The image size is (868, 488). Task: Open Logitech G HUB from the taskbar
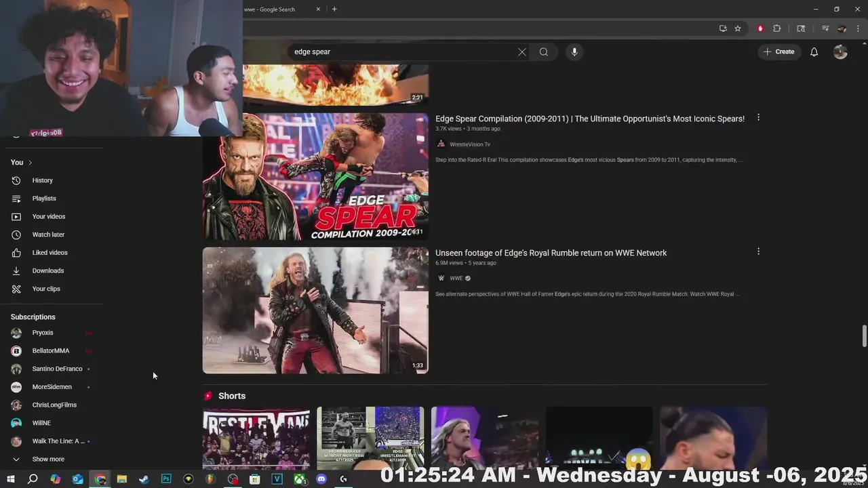coord(343,479)
